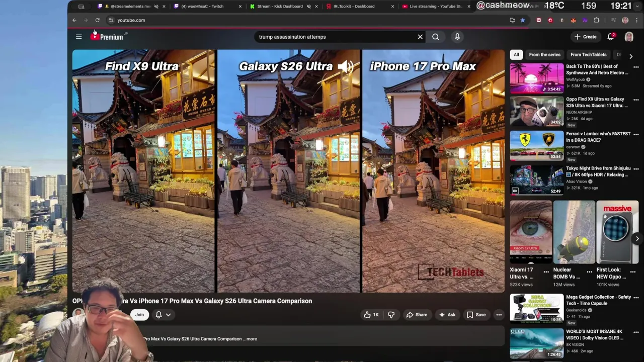The image size is (644, 362).
Task: Show more shorts with next arrow
Action: [x=637, y=239]
